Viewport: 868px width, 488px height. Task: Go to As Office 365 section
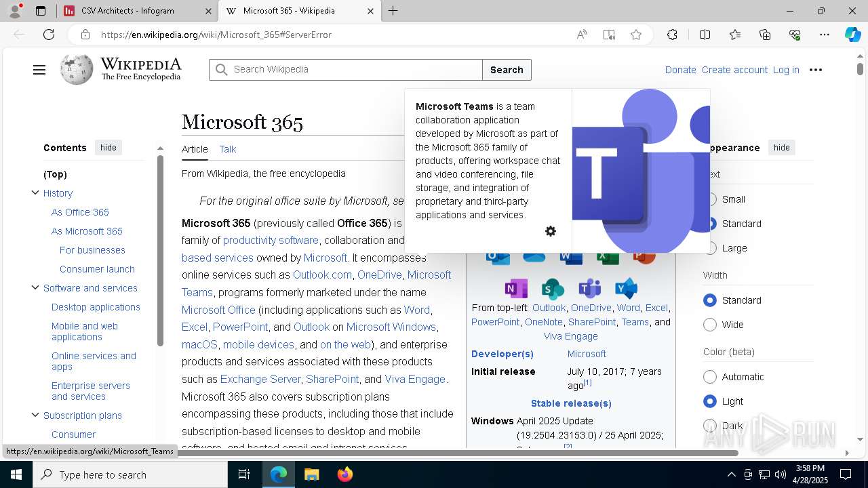click(80, 212)
